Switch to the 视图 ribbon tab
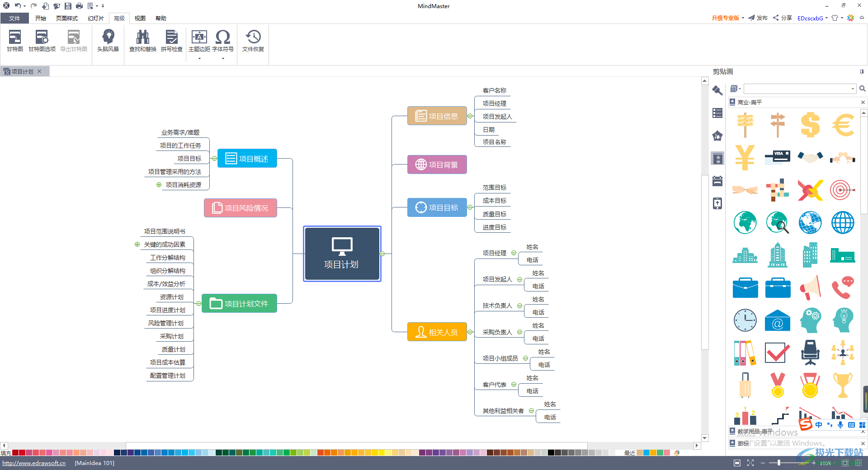Viewport: 868px width, 470px height. click(x=140, y=18)
